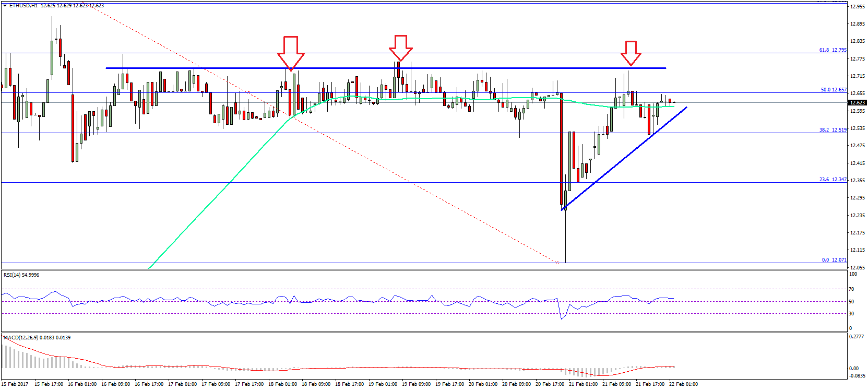
Task: Click the 20 Feb 01:00 time label
Action: pyautogui.click(x=483, y=384)
